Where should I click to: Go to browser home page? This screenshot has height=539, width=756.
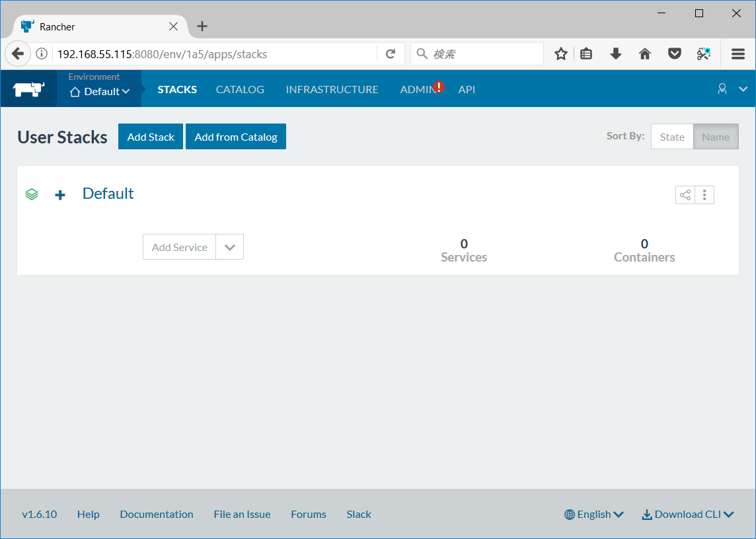tap(644, 54)
